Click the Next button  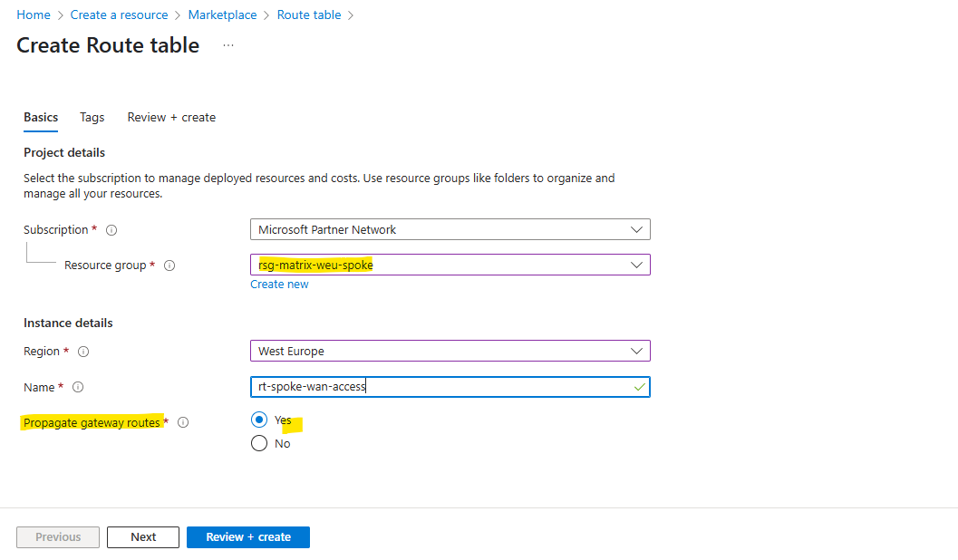(143, 537)
